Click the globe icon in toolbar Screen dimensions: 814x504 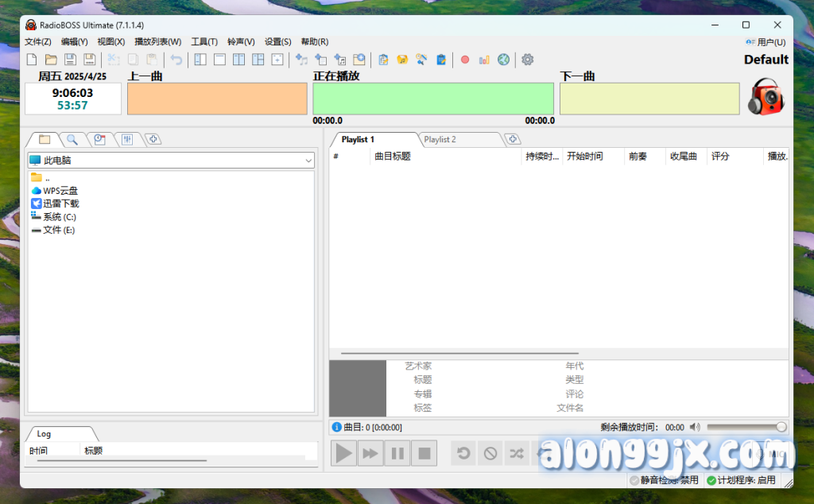click(503, 60)
